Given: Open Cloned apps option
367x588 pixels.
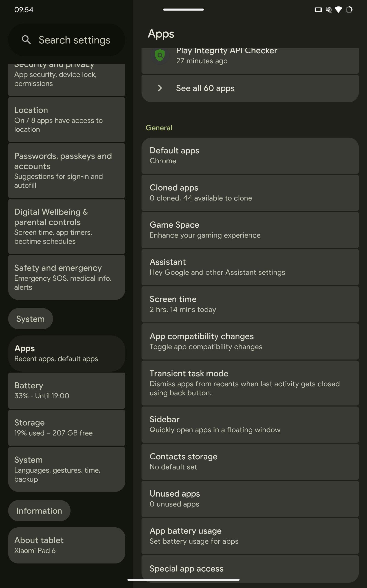Looking at the screenshot, I should 250,193.
